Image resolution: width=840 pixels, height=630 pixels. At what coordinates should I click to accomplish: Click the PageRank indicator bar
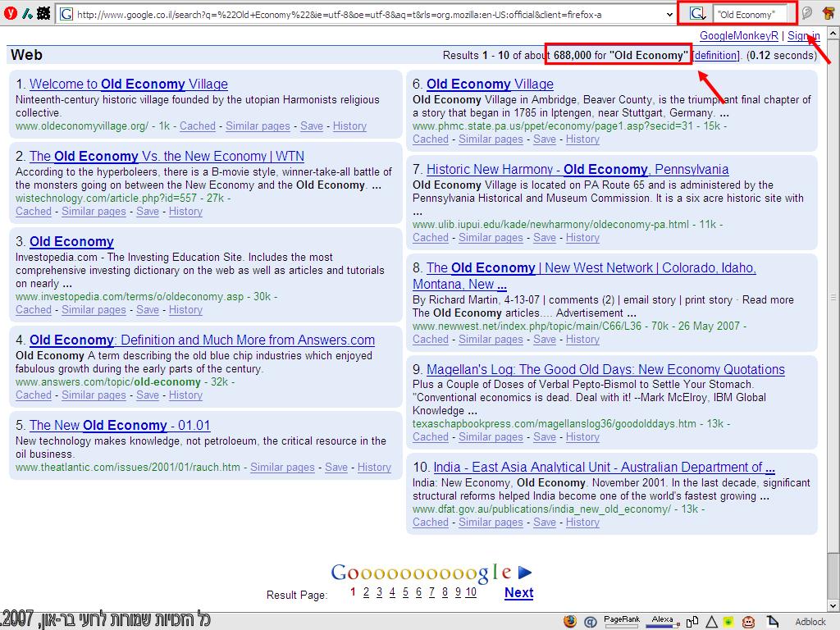[x=622, y=622]
